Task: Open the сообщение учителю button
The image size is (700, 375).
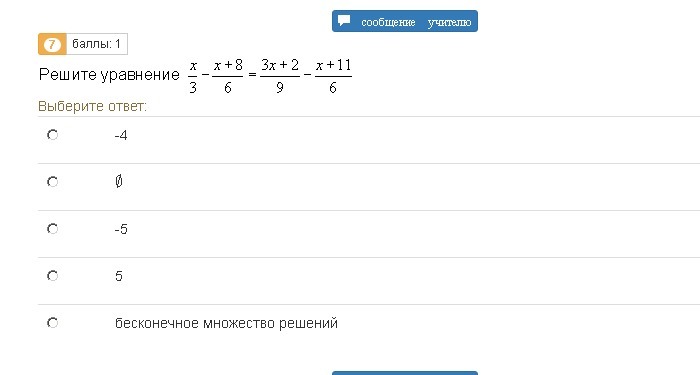Action: click(404, 21)
